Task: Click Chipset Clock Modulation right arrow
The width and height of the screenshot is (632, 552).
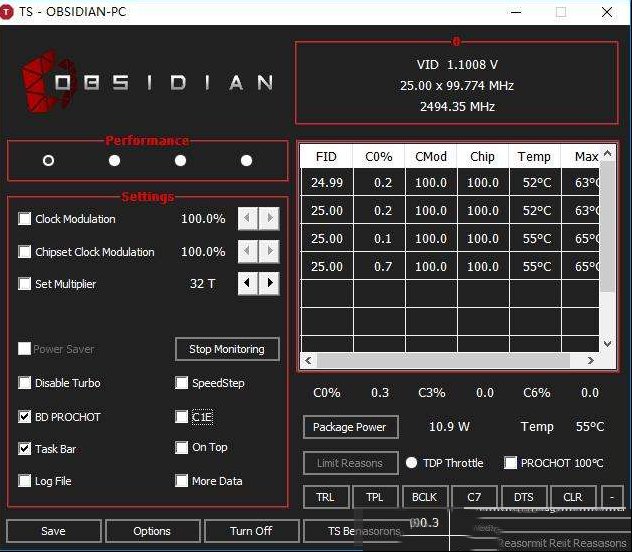Action: click(x=269, y=251)
